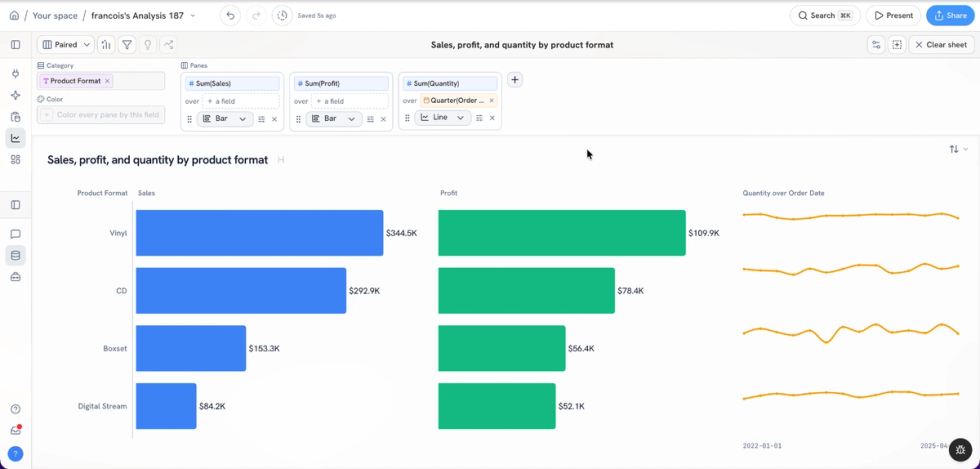Add an over field to the Sales pane

241,101
